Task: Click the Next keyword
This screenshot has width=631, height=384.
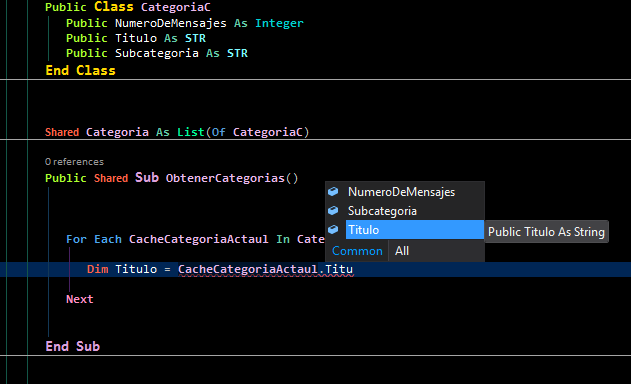Action: coord(80,299)
